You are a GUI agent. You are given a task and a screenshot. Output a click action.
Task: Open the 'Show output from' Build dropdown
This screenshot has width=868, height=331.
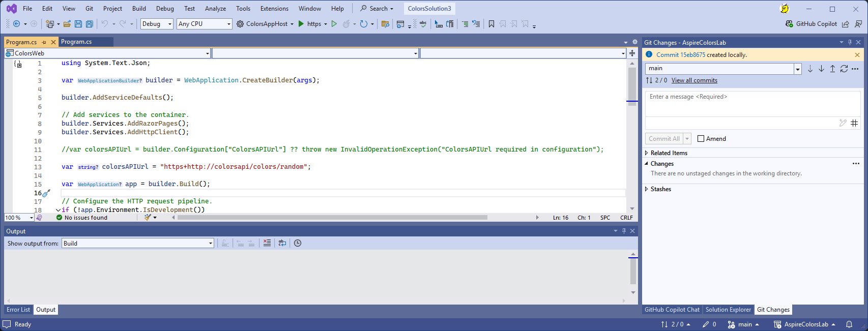click(138, 244)
